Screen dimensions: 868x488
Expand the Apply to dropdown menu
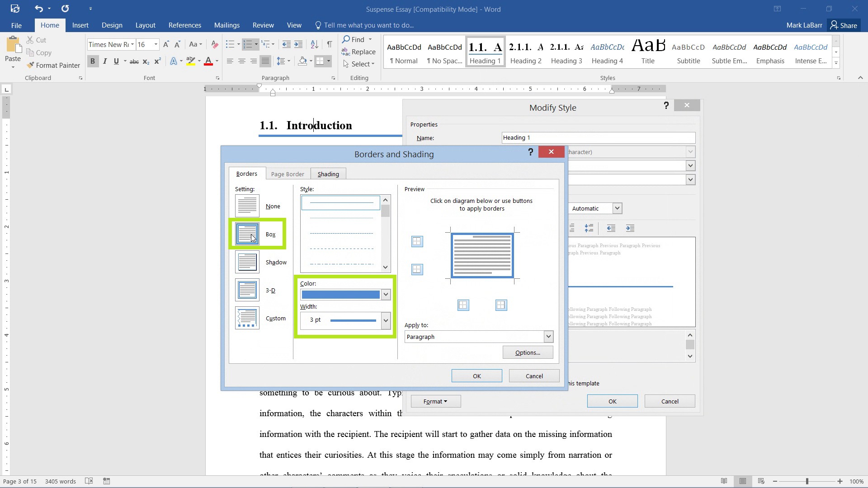548,337
